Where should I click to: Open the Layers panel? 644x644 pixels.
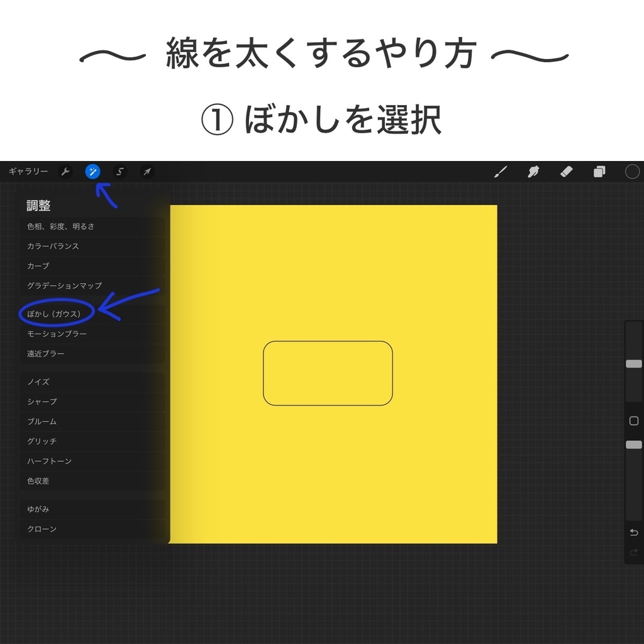pyautogui.click(x=598, y=171)
